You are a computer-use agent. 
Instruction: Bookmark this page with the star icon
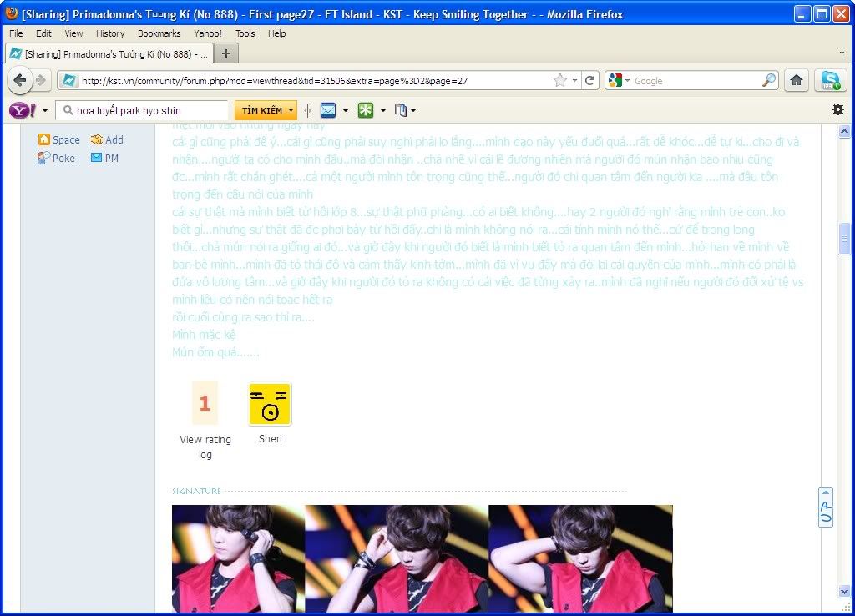coord(560,81)
